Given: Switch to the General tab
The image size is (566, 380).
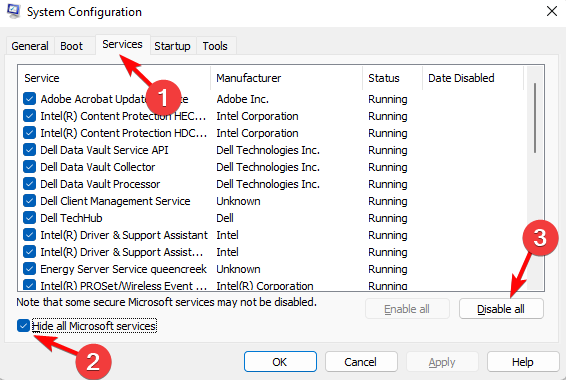Looking at the screenshot, I should pyautogui.click(x=30, y=46).
